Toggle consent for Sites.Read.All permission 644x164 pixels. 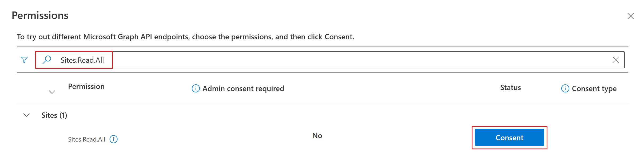click(509, 138)
